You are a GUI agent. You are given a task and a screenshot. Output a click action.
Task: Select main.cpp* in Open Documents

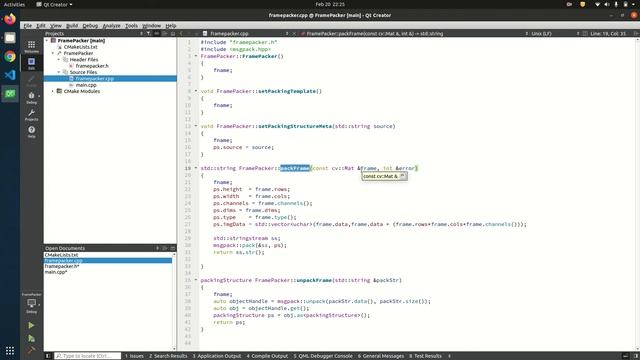[56, 272]
